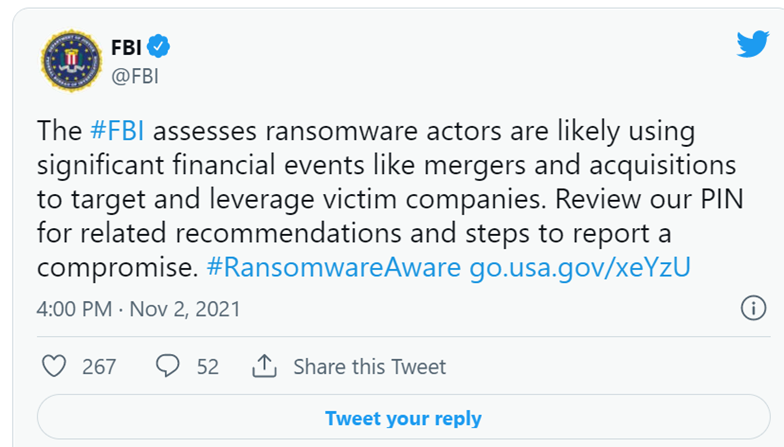Image resolution: width=784 pixels, height=447 pixels.
Task: Like the tweet with heart icon
Action: 53,366
